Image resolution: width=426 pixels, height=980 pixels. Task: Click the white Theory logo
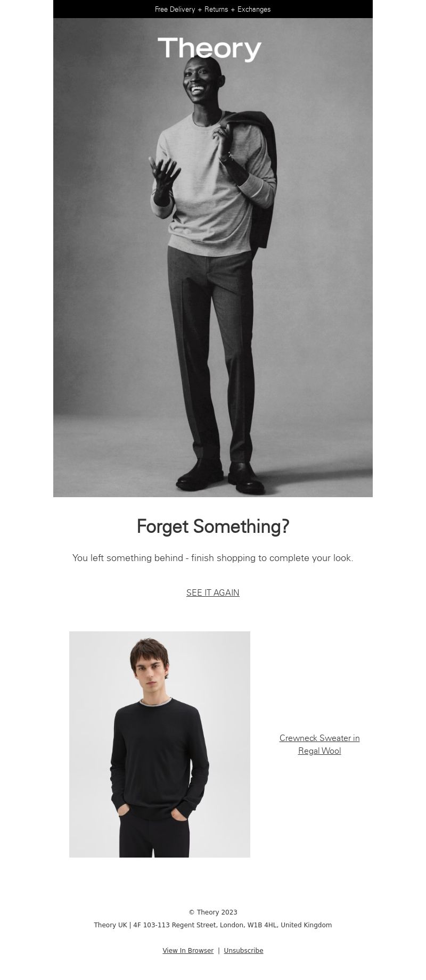(209, 49)
